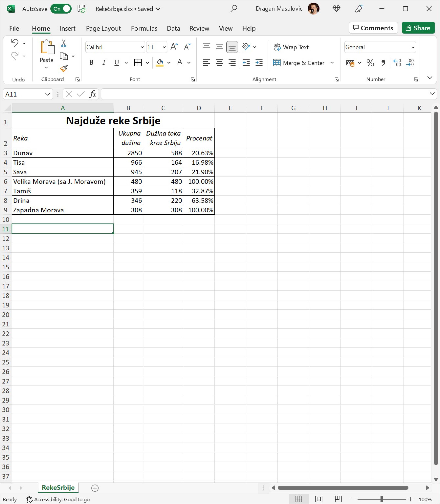Open the Calibri font name dropdown

(x=142, y=47)
